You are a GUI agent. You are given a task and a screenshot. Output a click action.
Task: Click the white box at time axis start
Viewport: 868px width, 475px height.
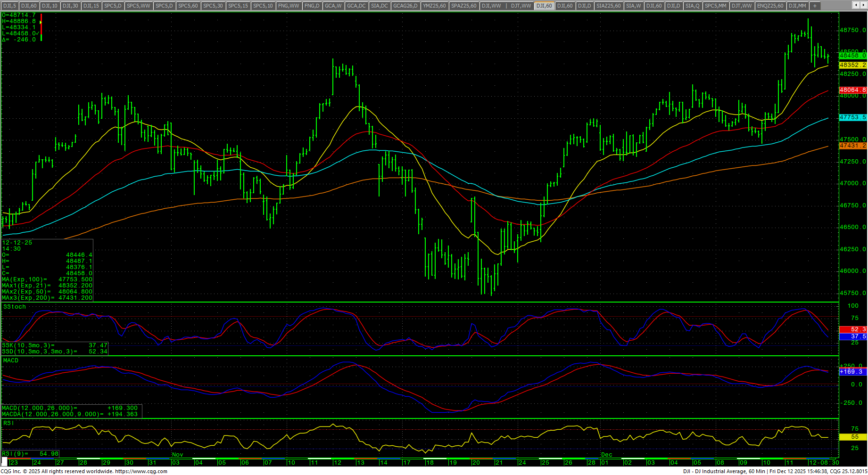click(4, 462)
